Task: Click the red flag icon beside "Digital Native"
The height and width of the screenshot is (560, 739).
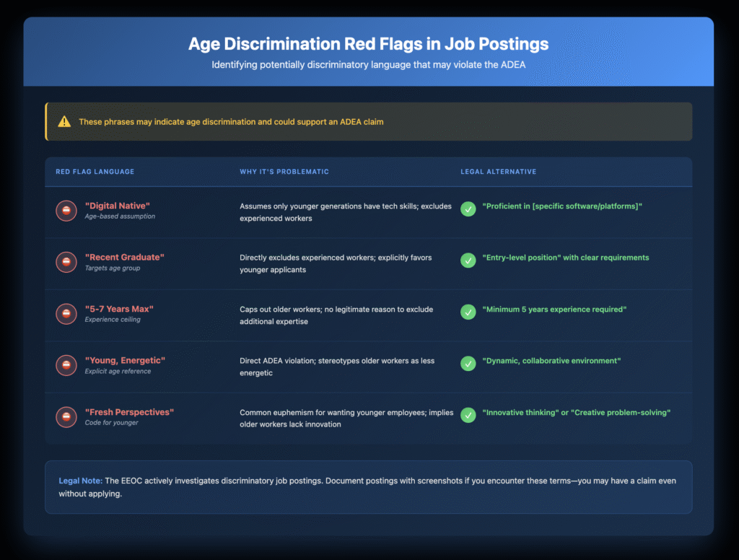Action: [66, 211]
